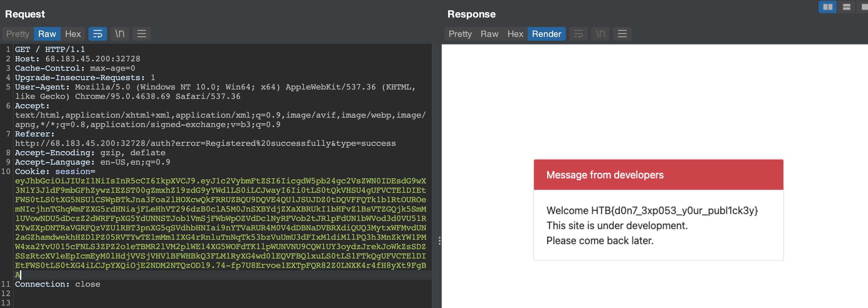Click the Connection: close header line
This screenshot has width=868, height=308.
pos(58,284)
